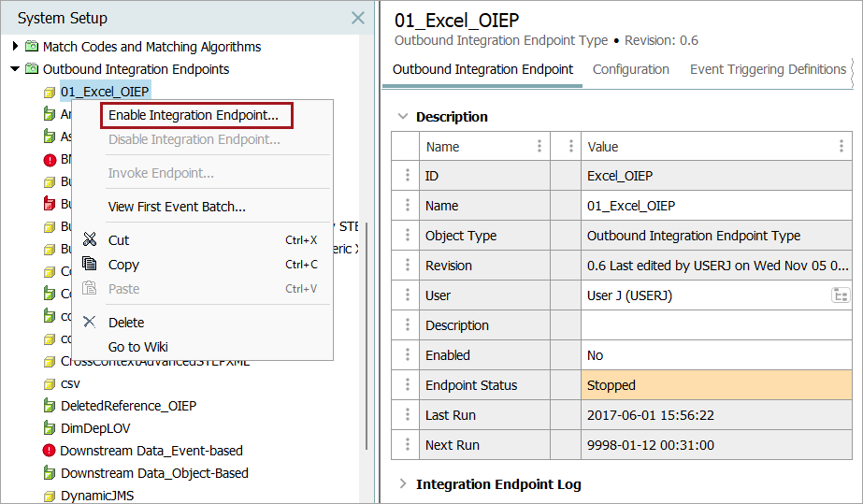This screenshot has width=863, height=504.
Task: Click the Cut scissors icon
Action: 90,240
